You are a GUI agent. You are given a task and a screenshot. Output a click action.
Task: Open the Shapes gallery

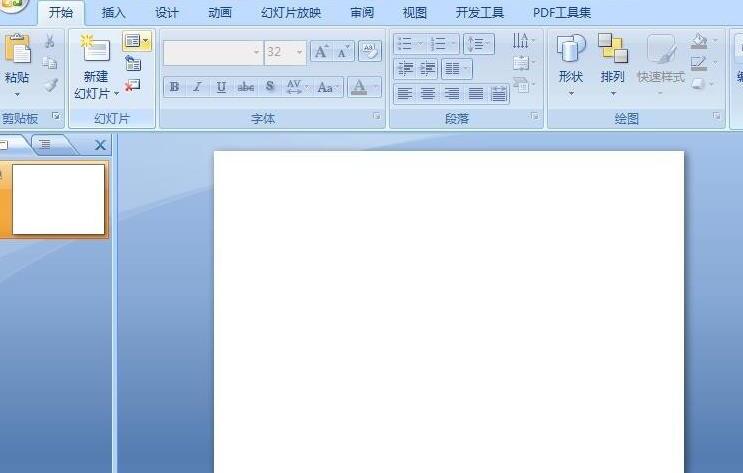(571, 64)
